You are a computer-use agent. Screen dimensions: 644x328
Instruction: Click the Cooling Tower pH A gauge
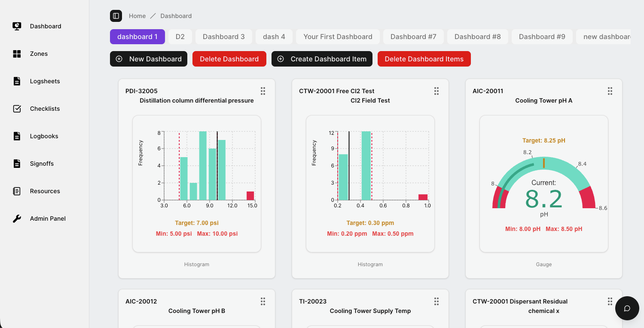coord(544,184)
